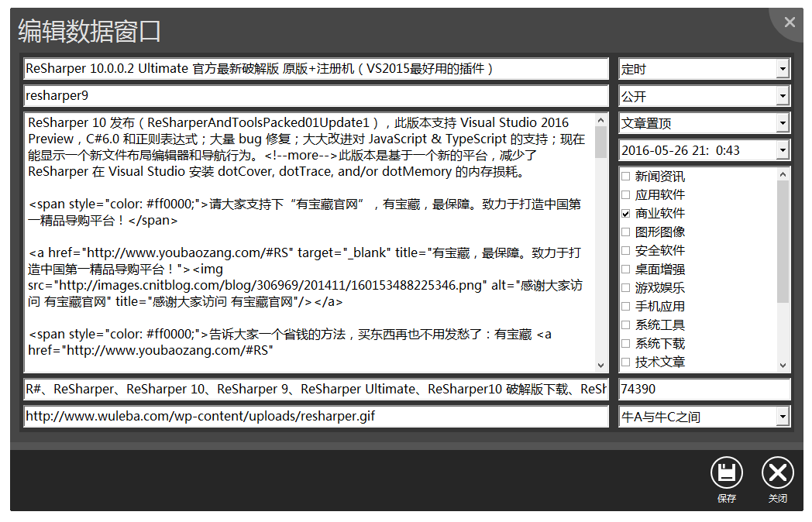Click the category list scroll up arrow
The image size is (812, 522).
click(x=783, y=174)
